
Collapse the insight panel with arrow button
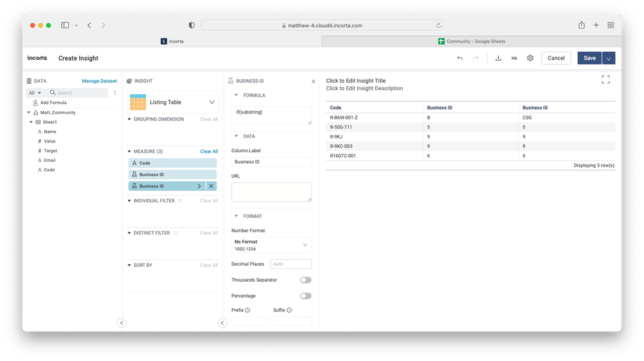222,323
